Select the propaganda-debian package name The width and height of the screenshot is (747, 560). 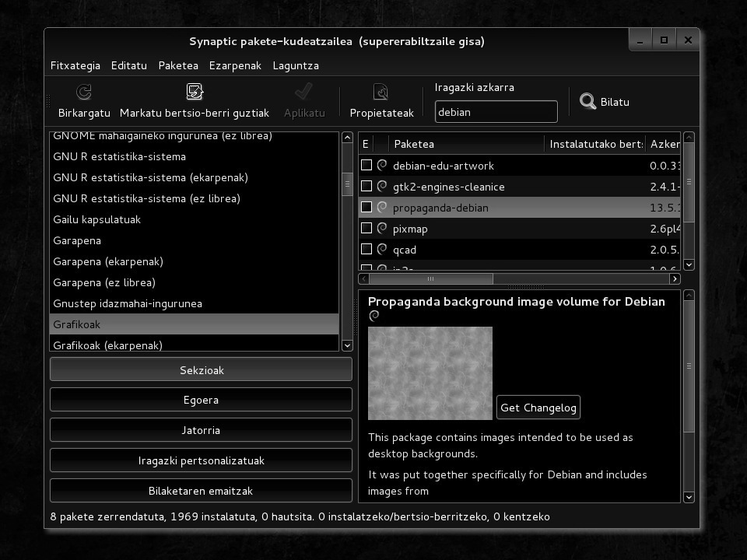pos(440,208)
